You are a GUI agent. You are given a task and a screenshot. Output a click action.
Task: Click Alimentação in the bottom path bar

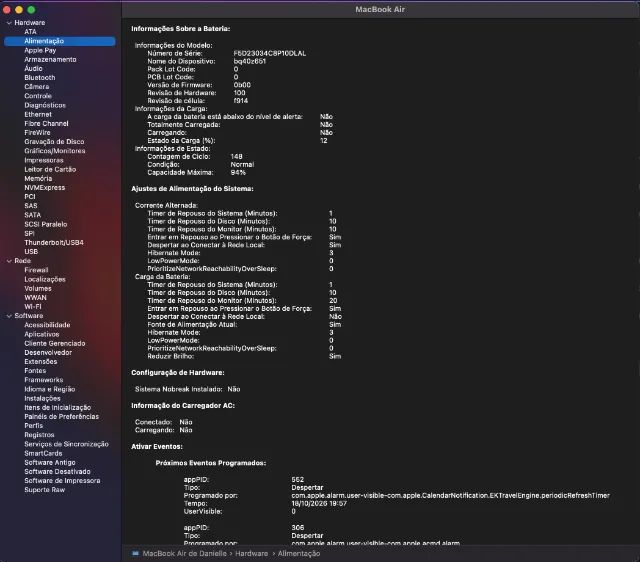(x=299, y=553)
